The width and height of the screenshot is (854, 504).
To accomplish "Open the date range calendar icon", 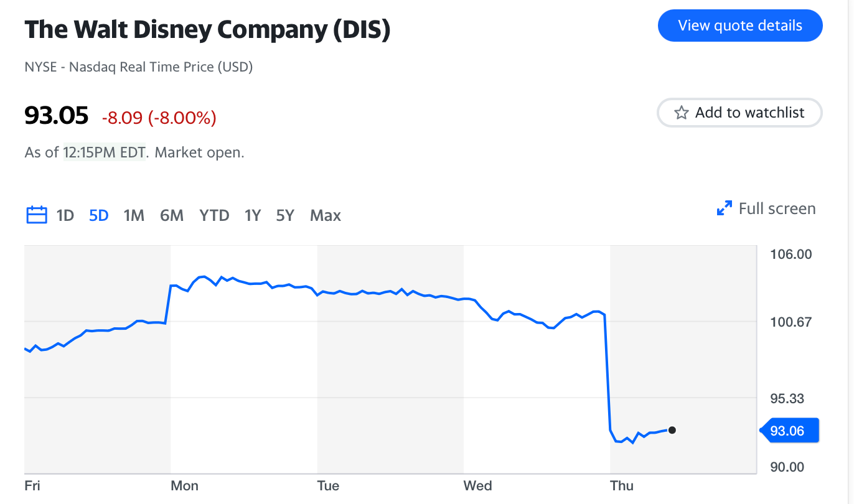I will (36, 214).
